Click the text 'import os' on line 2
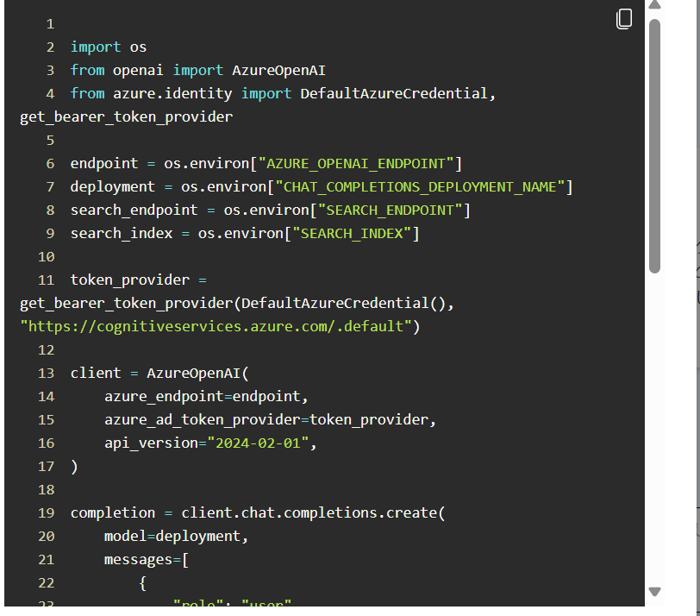The height and width of the screenshot is (616, 700). tap(109, 47)
